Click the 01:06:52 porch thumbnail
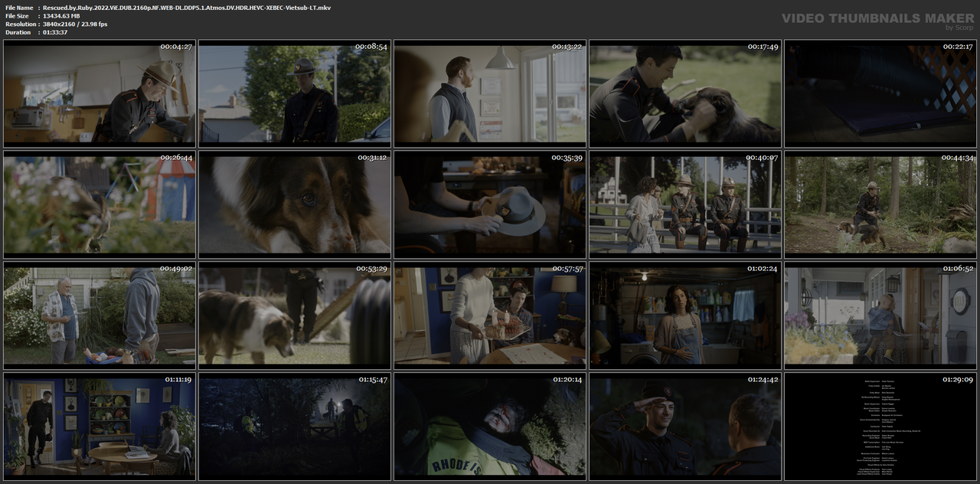 click(x=880, y=315)
